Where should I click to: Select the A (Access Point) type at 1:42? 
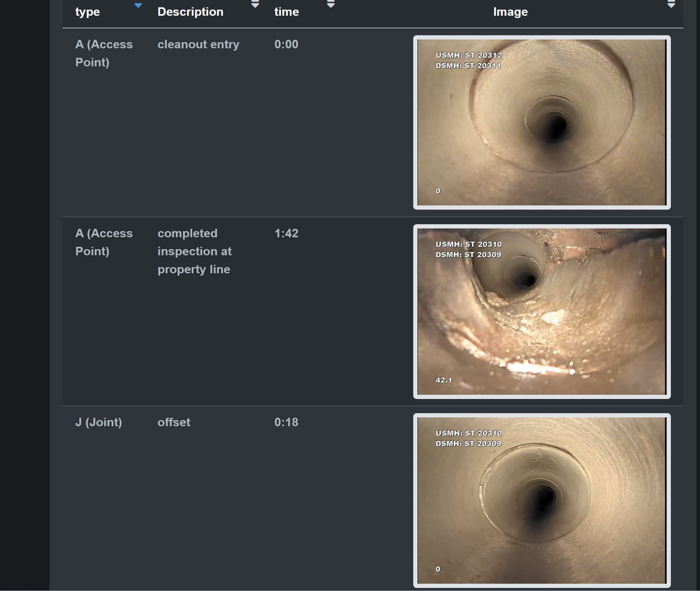click(x=104, y=242)
